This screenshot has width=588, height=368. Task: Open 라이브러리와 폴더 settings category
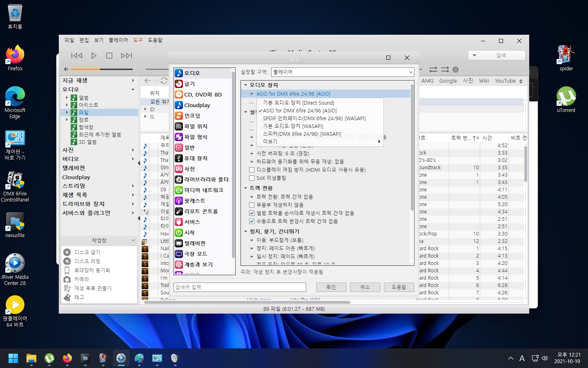tap(203, 180)
